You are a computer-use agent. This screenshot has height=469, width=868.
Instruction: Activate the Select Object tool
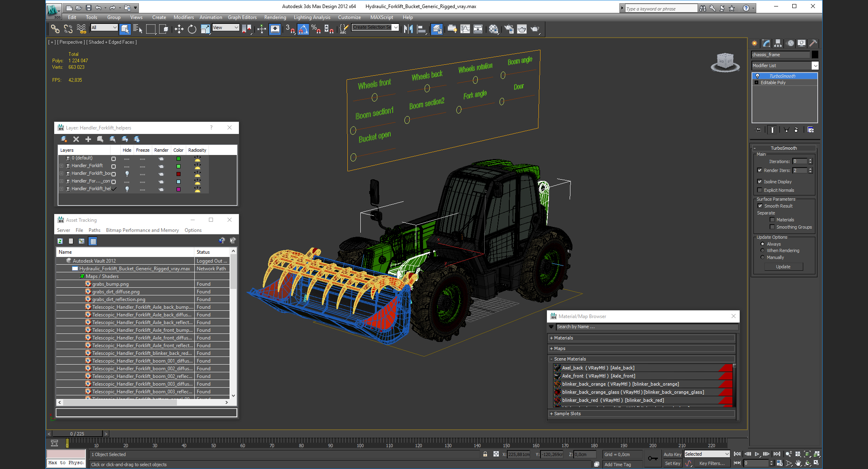[x=125, y=29]
